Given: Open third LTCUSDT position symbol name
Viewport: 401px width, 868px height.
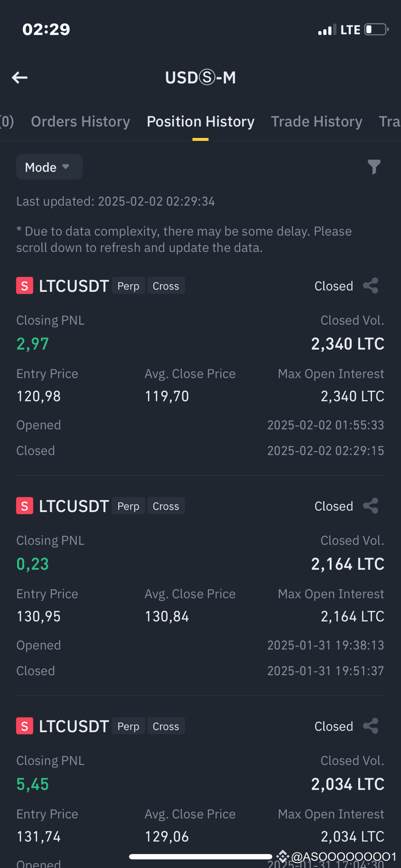Looking at the screenshot, I should click(x=74, y=727).
